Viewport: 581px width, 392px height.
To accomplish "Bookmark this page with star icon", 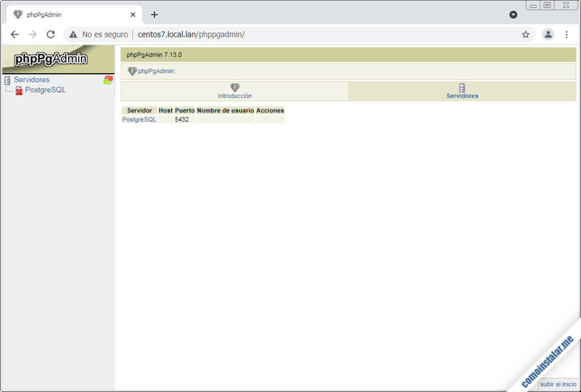I will (x=525, y=35).
